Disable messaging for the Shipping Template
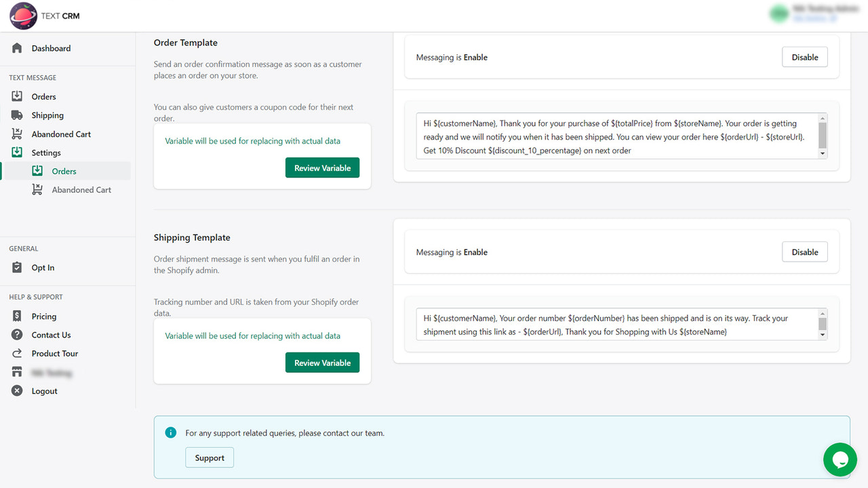 tap(804, 251)
